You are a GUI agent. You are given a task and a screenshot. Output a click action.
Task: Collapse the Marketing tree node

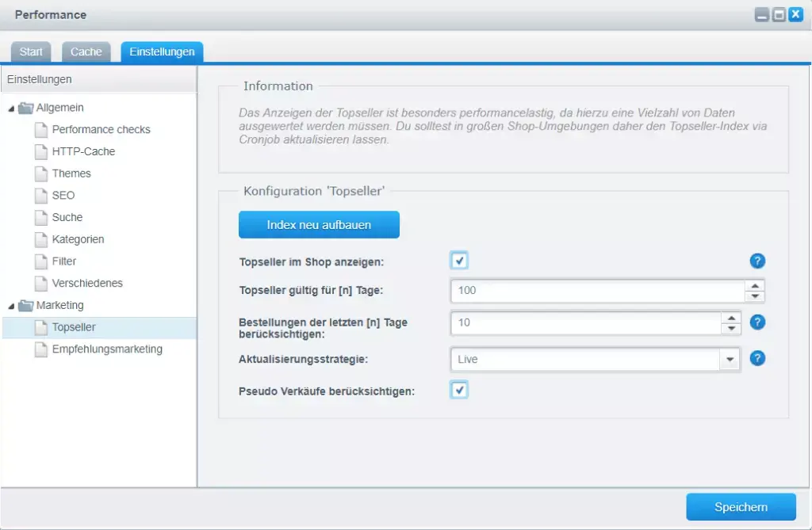tap(11, 306)
